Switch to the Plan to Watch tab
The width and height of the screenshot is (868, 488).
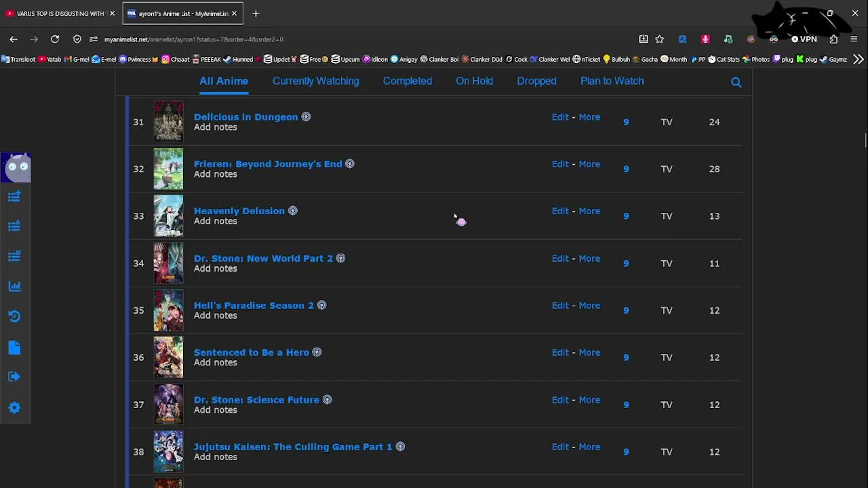coord(612,81)
